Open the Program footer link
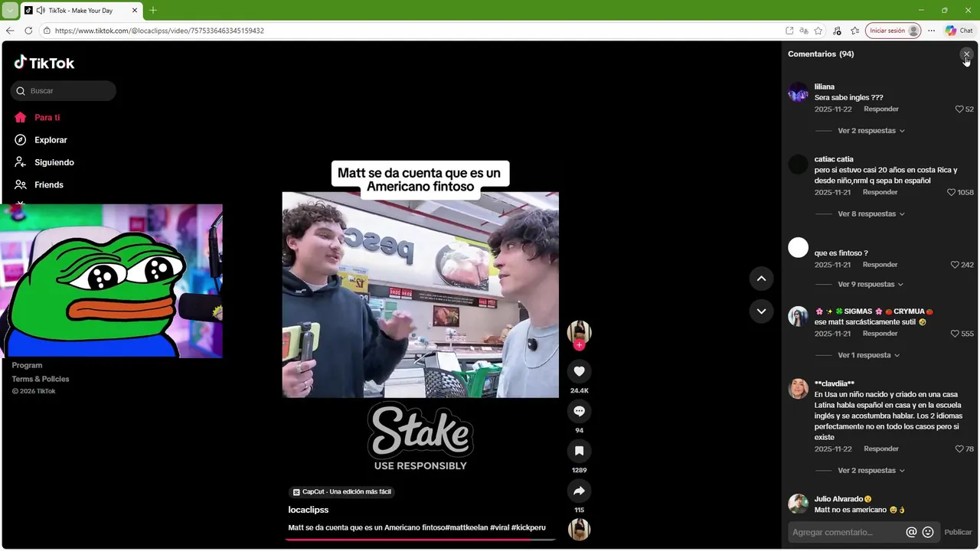980x551 pixels. click(x=27, y=365)
